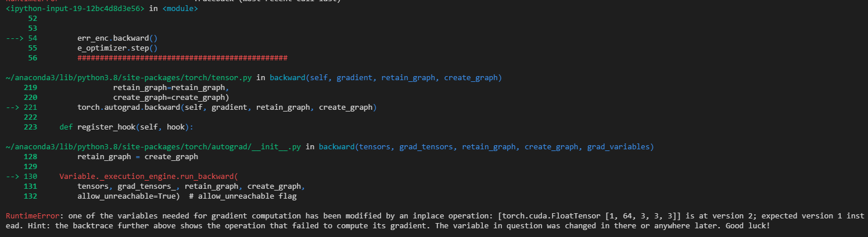
Task: Click the create_graph=create_graph) text on line 220
Action: click(x=171, y=98)
